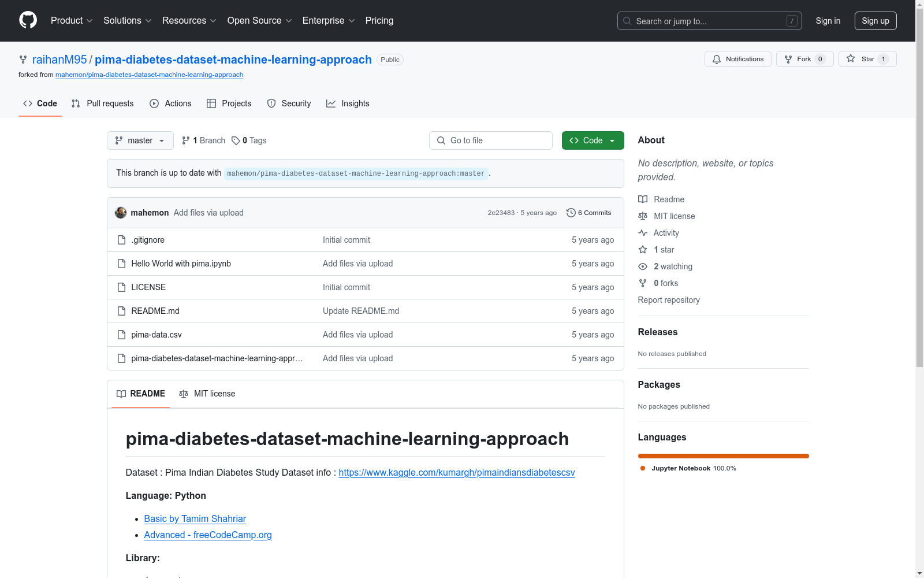
Task: Open mahemon's avatar image
Action: [x=121, y=213]
